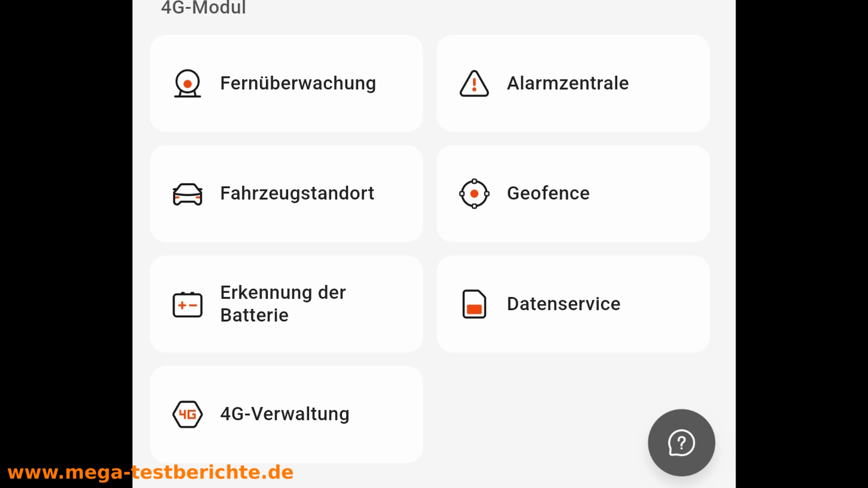
Task: Open help via the question-mark chat bubble
Action: click(681, 443)
